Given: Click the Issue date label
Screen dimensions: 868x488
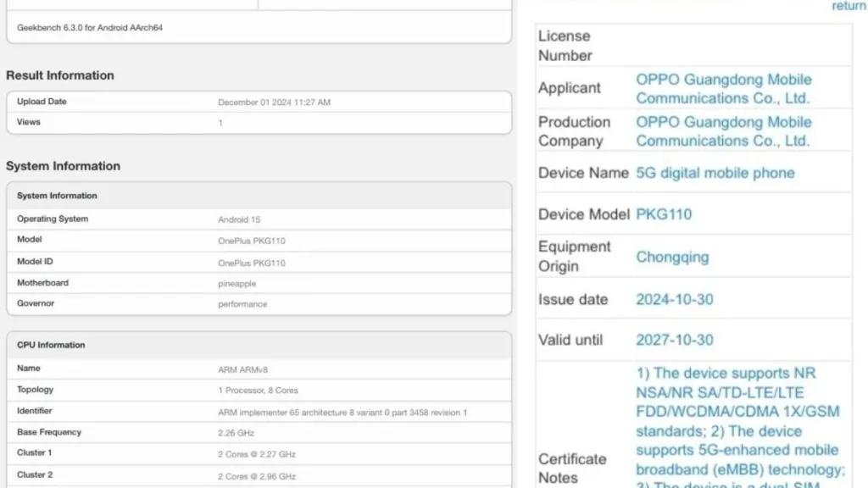Looking at the screenshot, I should pyautogui.click(x=573, y=300).
